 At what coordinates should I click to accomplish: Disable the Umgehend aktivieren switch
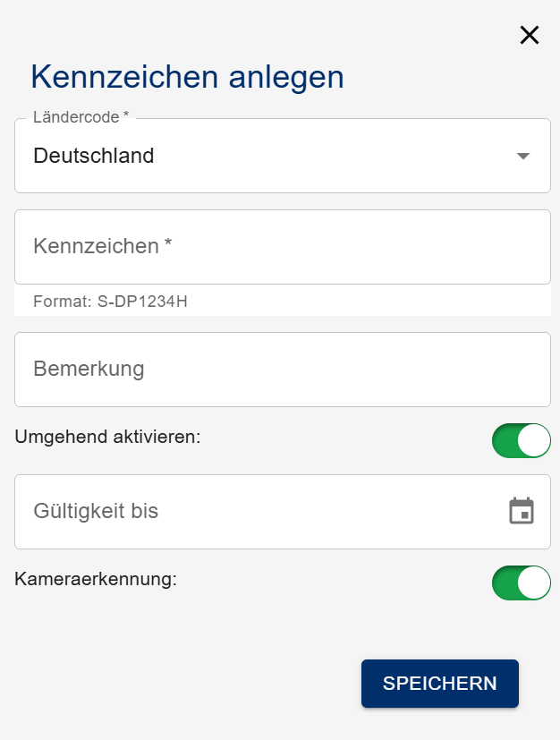[x=521, y=440]
